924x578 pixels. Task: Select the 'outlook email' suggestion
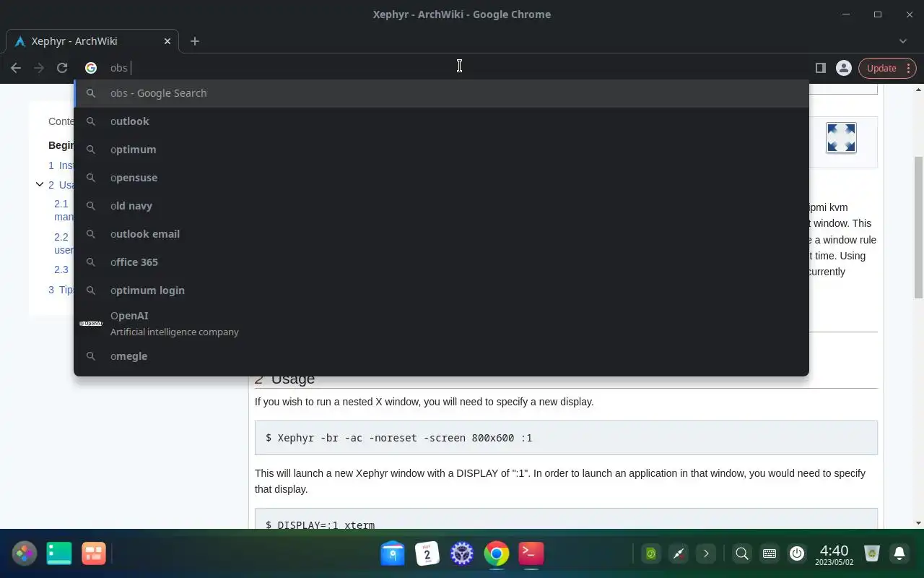[441, 234]
